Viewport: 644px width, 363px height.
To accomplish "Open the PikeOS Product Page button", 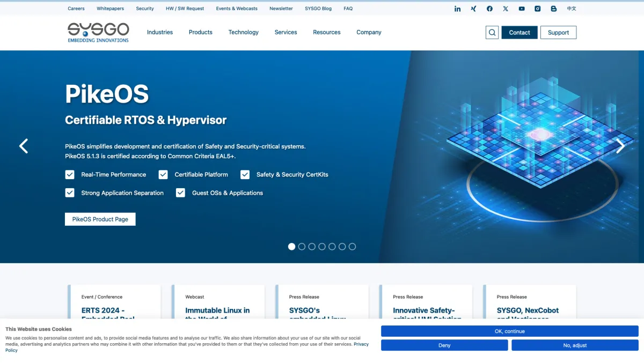I will [100, 219].
